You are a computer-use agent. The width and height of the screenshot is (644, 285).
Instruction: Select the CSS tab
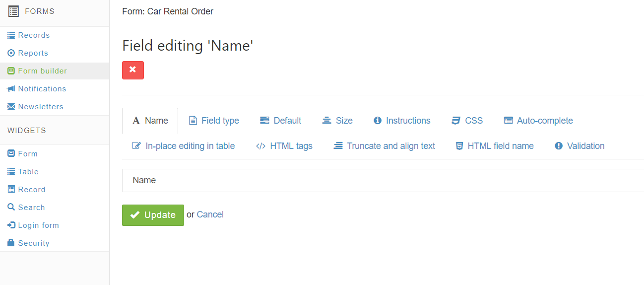tap(467, 121)
